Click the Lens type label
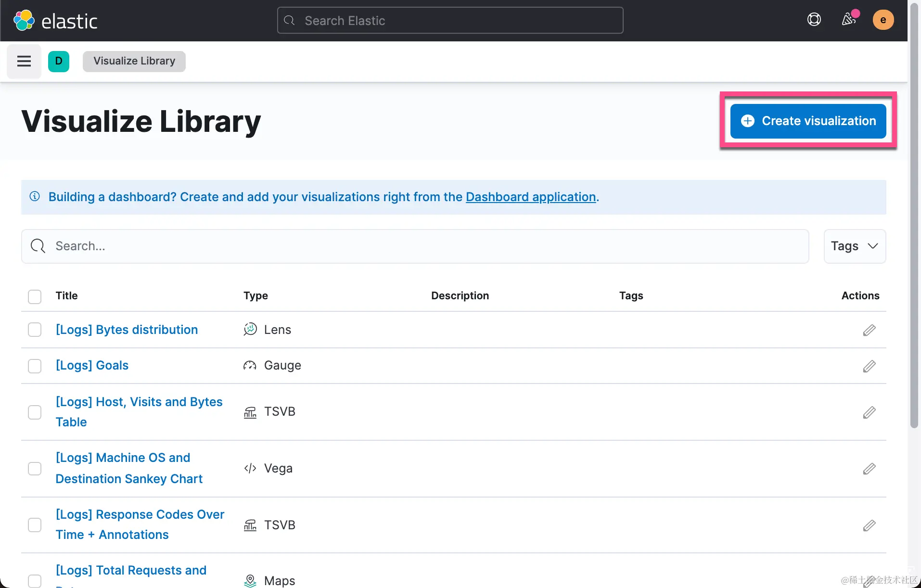 click(278, 330)
